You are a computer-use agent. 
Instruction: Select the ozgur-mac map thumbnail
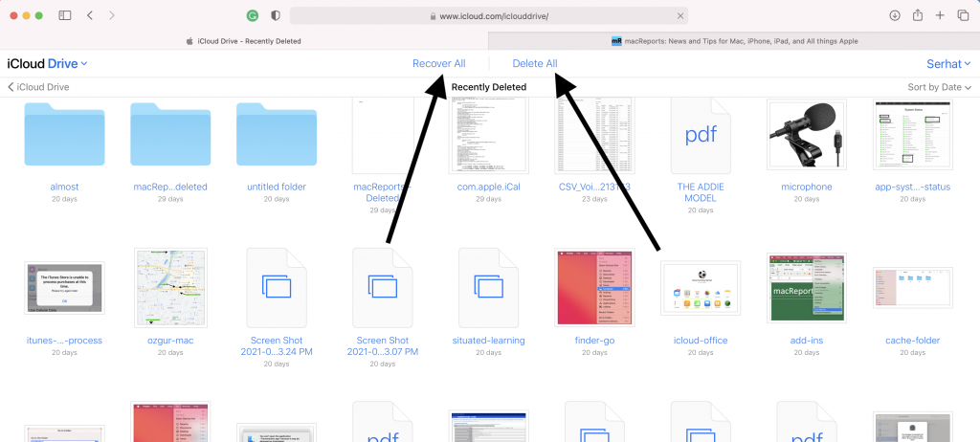point(170,288)
